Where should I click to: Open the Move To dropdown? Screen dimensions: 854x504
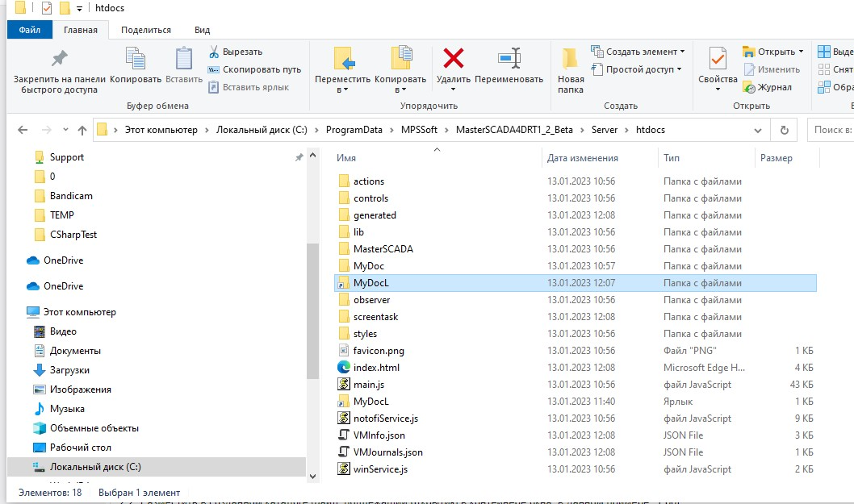click(x=342, y=80)
